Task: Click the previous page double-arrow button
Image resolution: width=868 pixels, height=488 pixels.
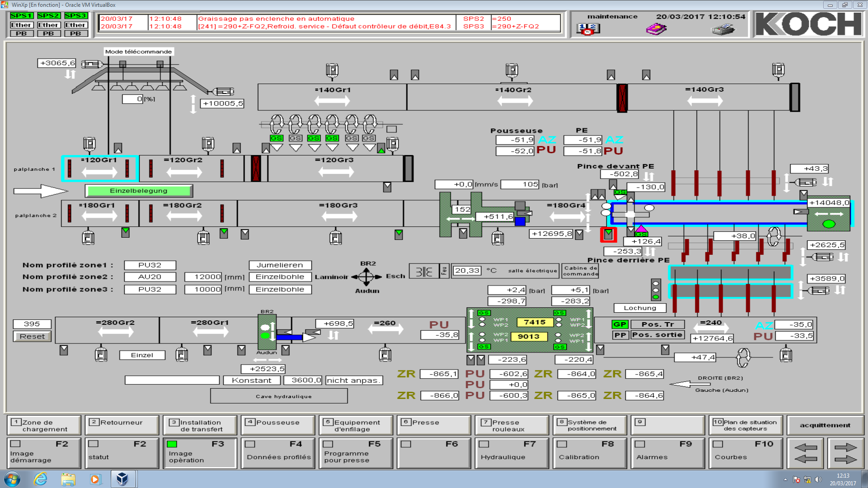Action: coord(806,453)
